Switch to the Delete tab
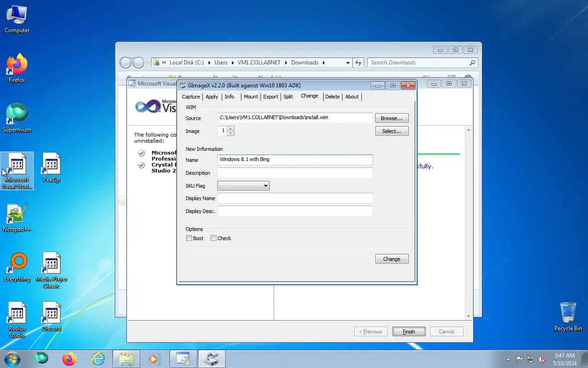Screen dimensions: 588x368 point(332,97)
